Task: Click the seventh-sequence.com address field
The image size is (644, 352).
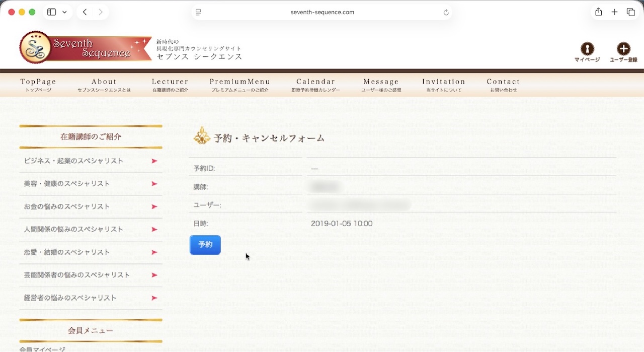Action: pyautogui.click(x=322, y=12)
